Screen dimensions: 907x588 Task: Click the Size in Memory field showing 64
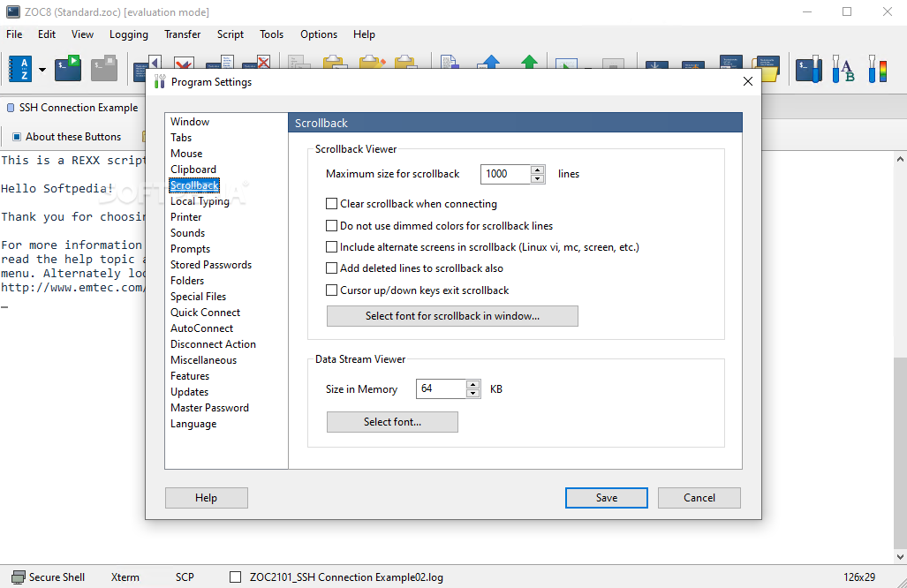pos(441,388)
